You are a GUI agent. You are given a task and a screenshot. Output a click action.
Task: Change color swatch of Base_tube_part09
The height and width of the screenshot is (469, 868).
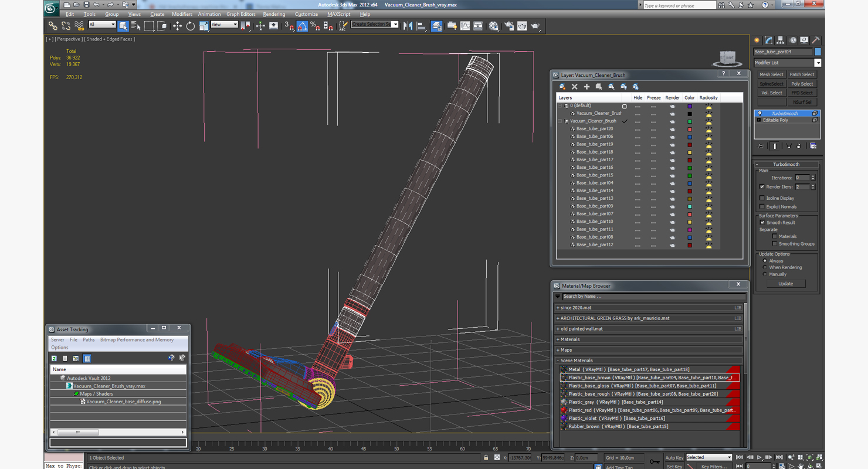click(x=690, y=206)
